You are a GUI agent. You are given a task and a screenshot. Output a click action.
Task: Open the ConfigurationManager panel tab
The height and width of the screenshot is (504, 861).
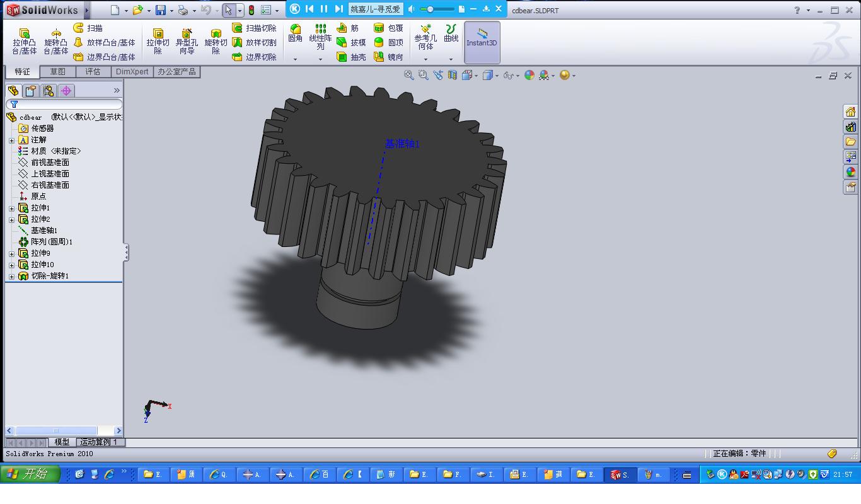pos(48,91)
